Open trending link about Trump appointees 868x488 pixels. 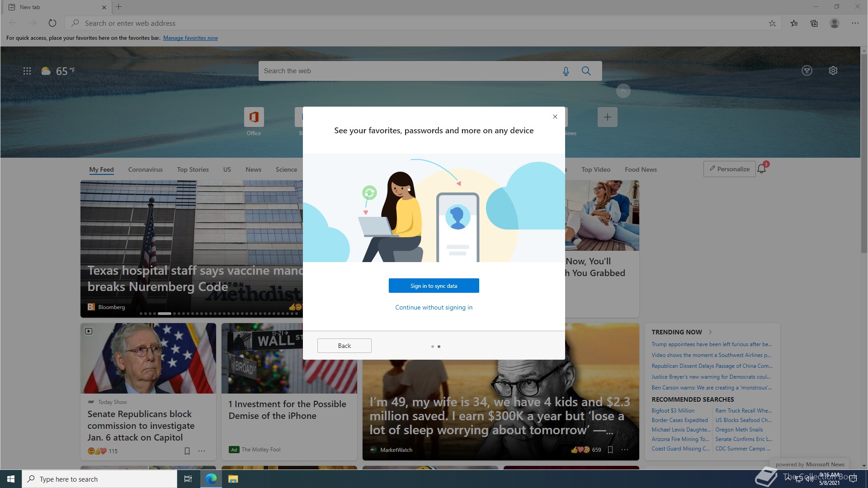pos(712,344)
